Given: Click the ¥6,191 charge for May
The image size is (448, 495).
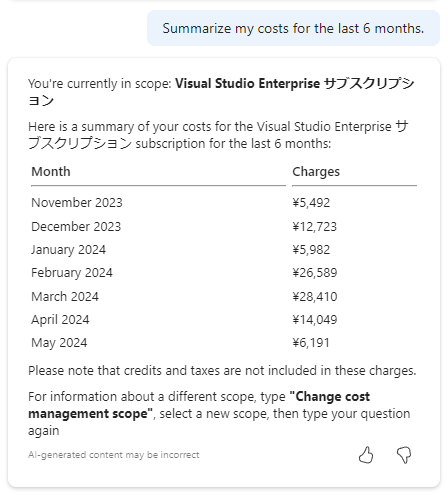Looking at the screenshot, I should tap(311, 343).
